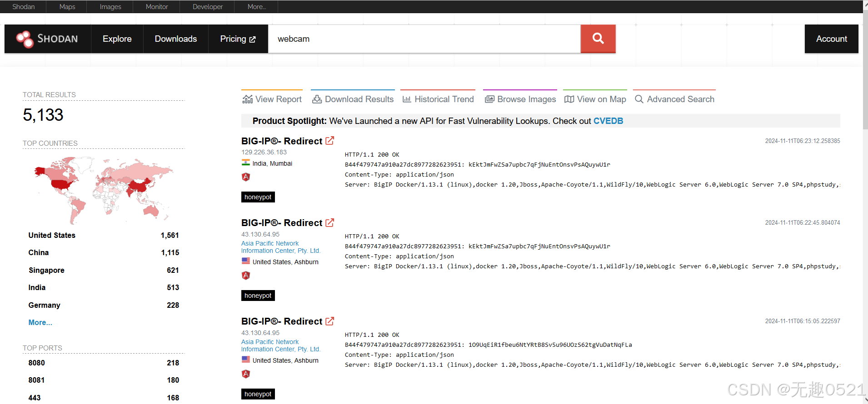Screen dimensions: 868x404
Task: Click honeypot tag under India, Mumbai result
Action: click(258, 197)
